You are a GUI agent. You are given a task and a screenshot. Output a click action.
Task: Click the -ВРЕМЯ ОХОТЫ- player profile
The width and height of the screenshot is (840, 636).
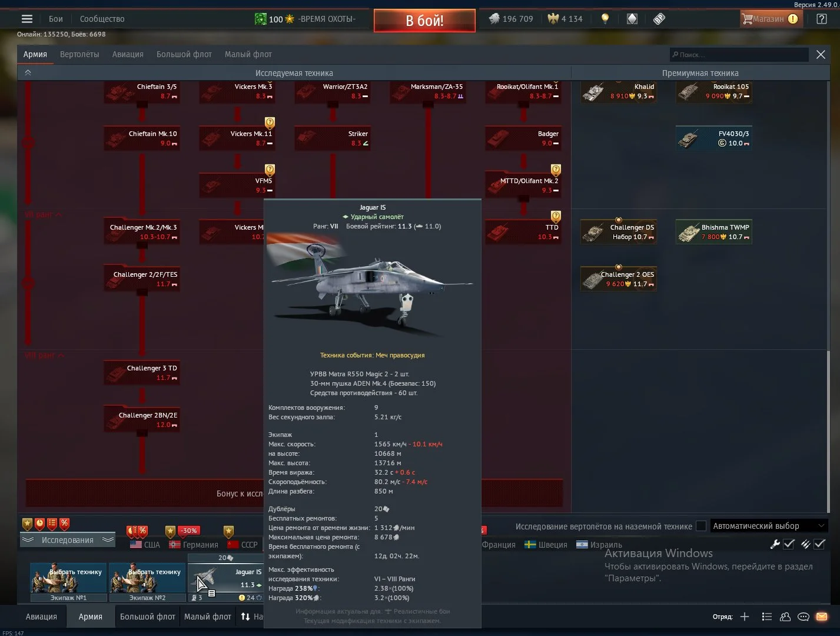pyautogui.click(x=306, y=19)
